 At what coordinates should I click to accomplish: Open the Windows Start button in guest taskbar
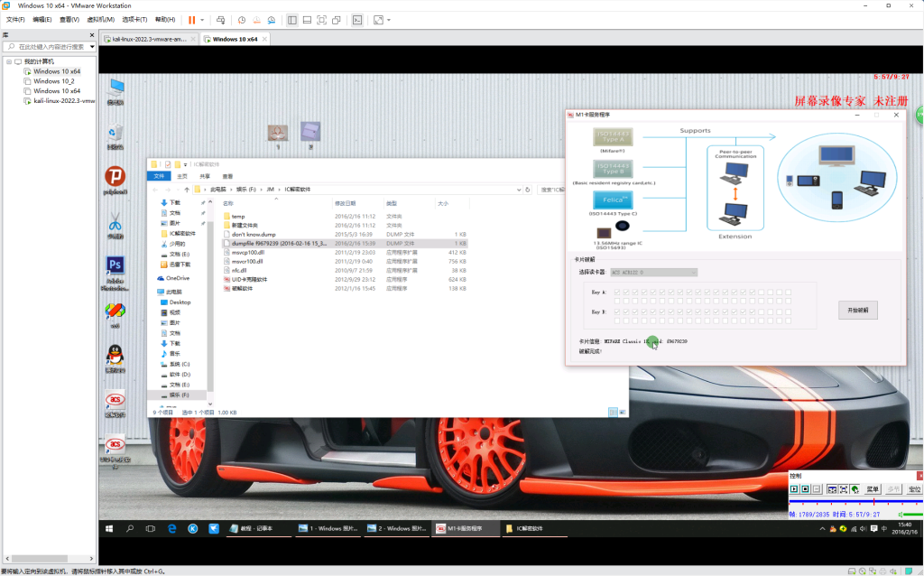pyautogui.click(x=107, y=528)
